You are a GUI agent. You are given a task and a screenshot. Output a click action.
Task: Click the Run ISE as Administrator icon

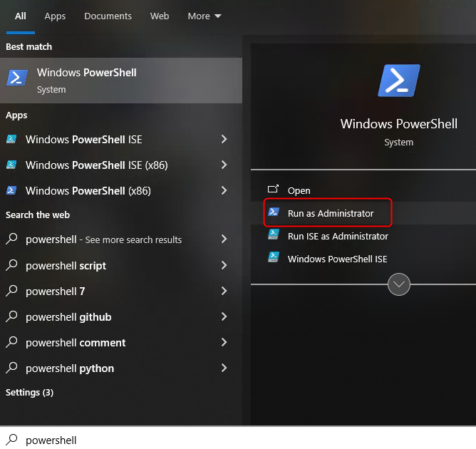point(273,234)
